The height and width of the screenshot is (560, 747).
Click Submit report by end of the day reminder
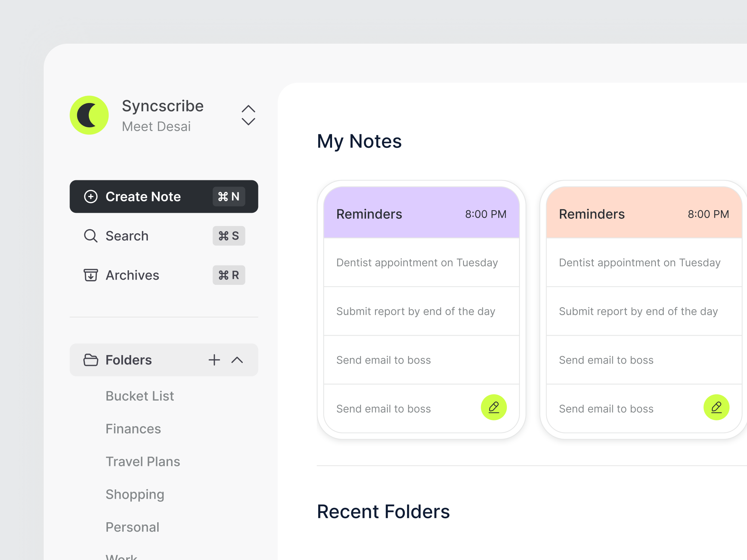click(415, 311)
